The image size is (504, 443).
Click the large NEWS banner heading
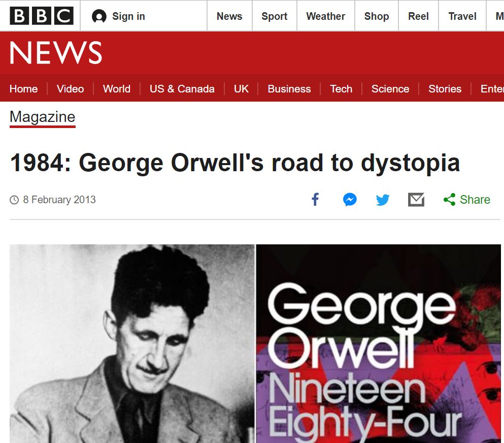(x=56, y=52)
